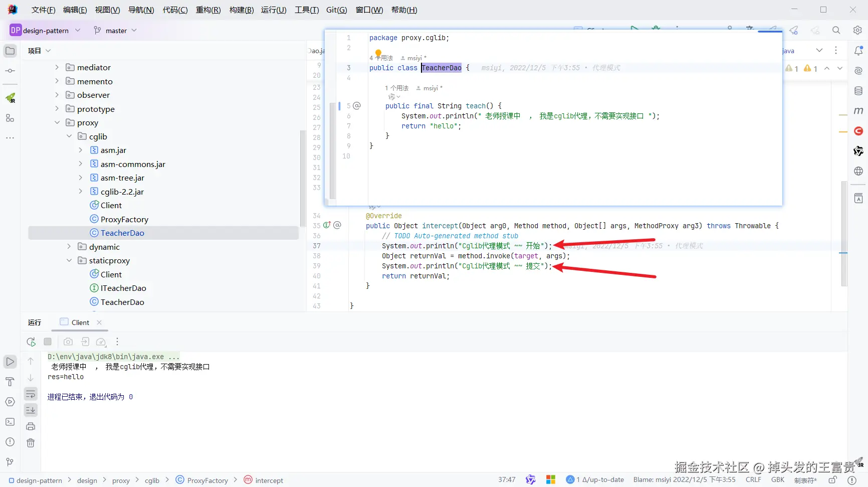Image resolution: width=868 pixels, height=487 pixels.
Task: Open design-pattern project dropdown
Action: coord(45,30)
